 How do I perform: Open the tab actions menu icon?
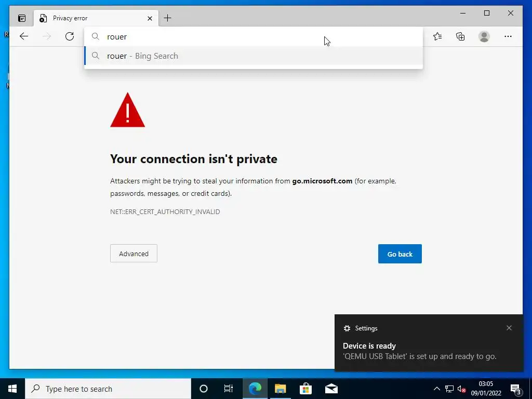22,18
